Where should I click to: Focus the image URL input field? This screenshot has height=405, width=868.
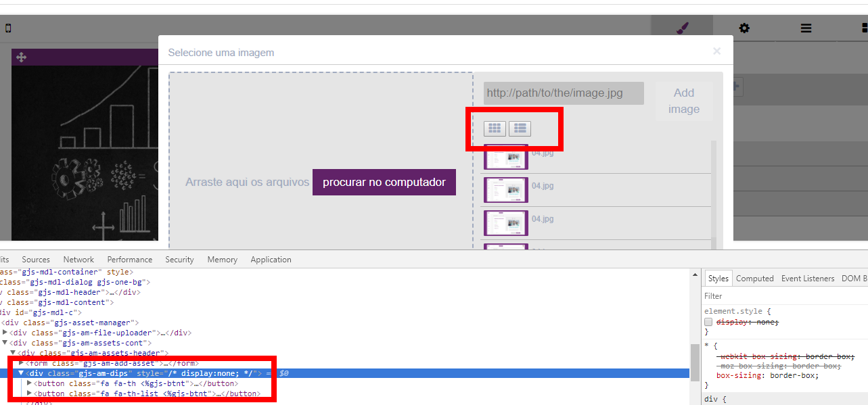coord(564,93)
